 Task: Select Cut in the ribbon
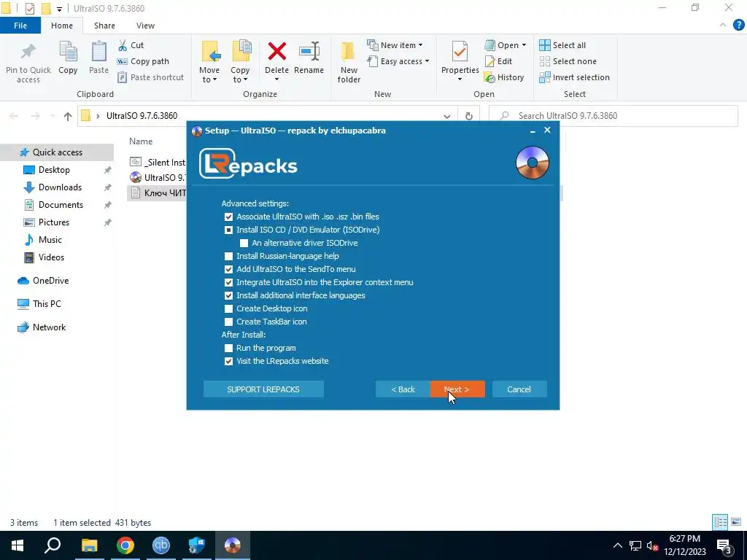click(131, 45)
